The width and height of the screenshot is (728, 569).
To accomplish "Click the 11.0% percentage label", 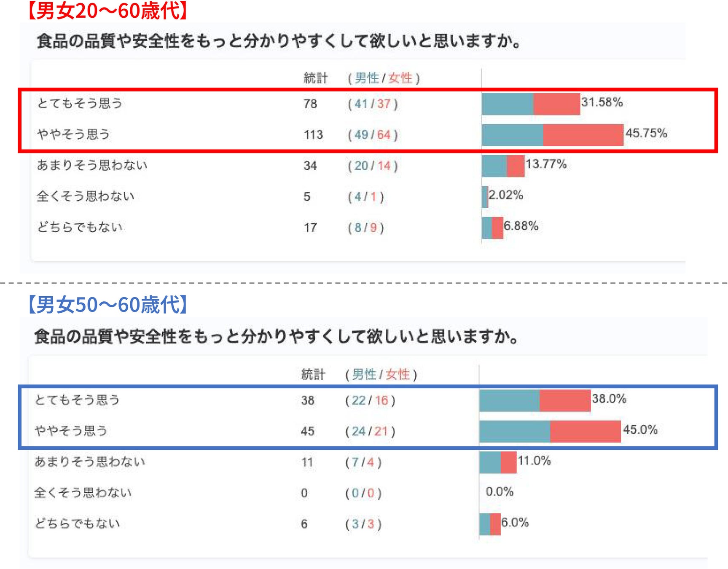I will (x=534, y=460).
